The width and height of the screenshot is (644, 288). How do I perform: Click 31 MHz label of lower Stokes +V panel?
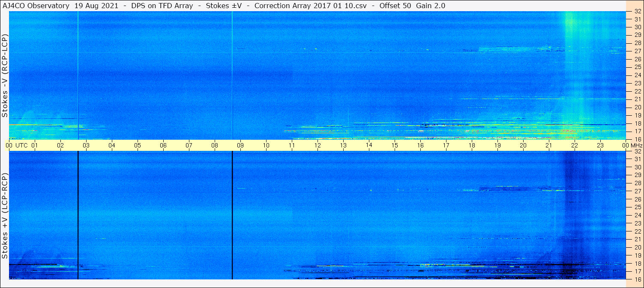pyautogui.click(x=638, y=159)
